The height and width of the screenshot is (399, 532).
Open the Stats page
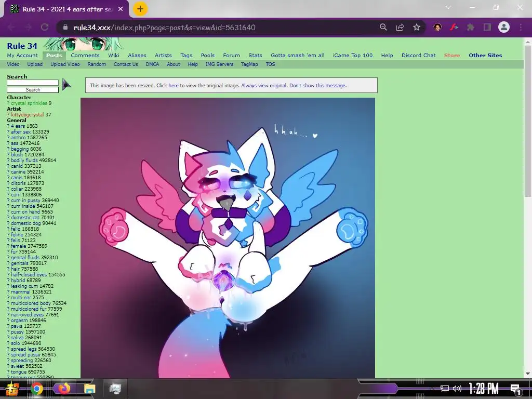coord(255,55)
